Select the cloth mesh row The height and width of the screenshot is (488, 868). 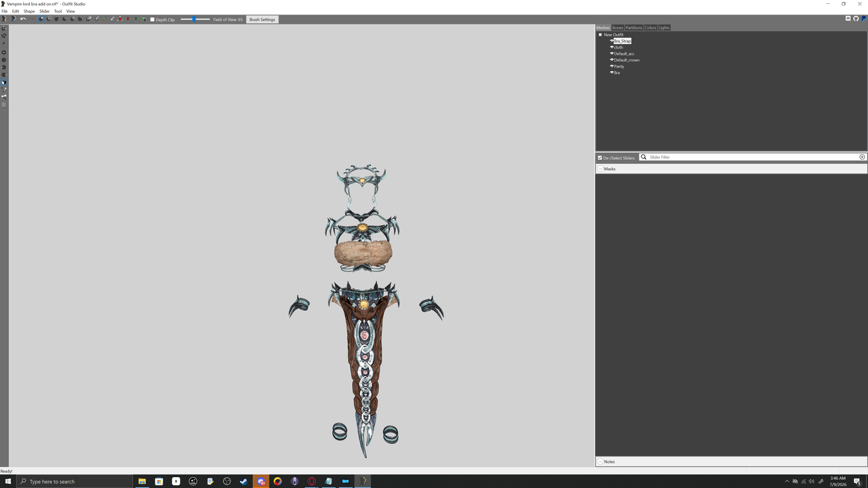[x=618, y=47]
